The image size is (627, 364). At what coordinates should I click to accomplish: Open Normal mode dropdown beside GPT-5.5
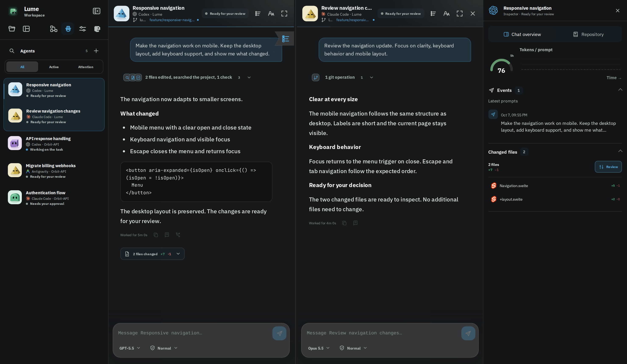click(164, 348)
